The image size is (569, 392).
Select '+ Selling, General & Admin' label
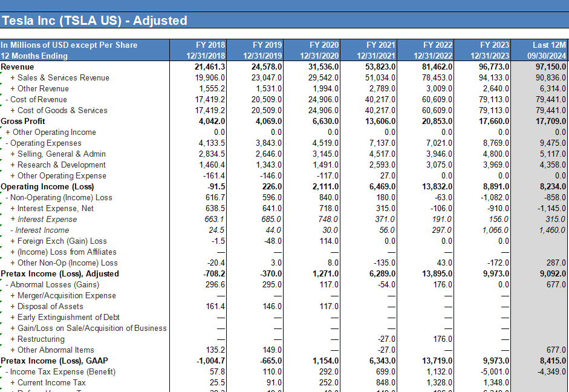(x=57, y=154)
